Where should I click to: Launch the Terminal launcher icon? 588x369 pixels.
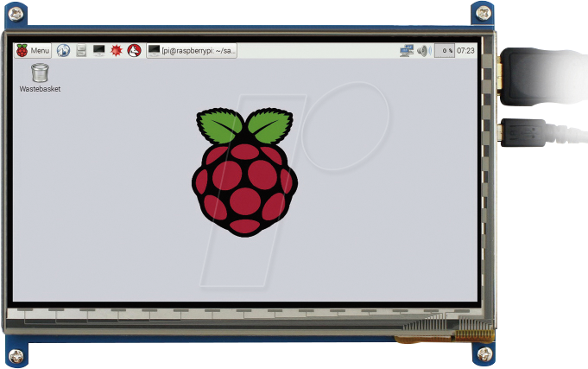[x=99, y=50]
